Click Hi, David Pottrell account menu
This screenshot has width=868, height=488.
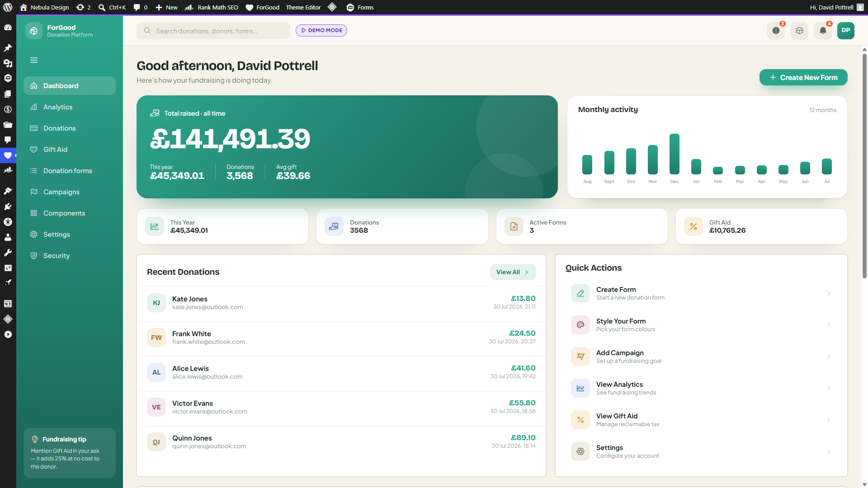click(x=836, y=7)
